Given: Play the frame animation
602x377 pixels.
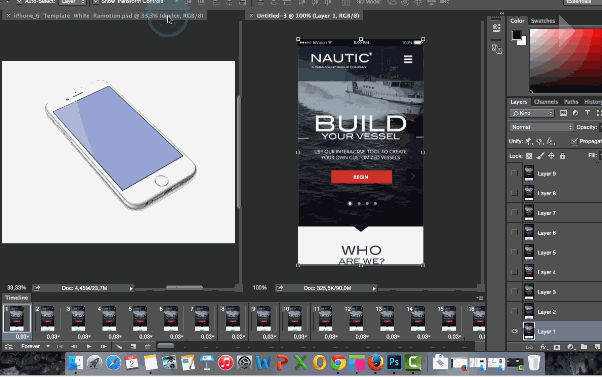Looking at the screenshot, I should coord(89,346).
